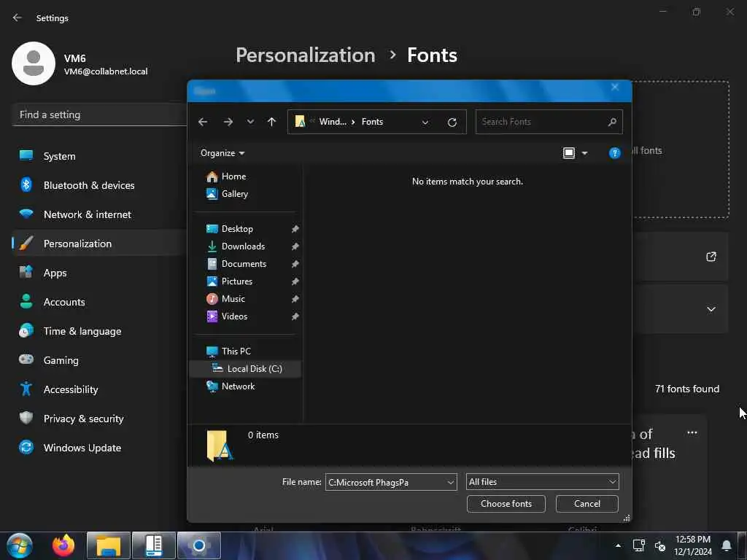
Task: Click Wind... breadcrumb in address bar
Action: coord(333,122)
